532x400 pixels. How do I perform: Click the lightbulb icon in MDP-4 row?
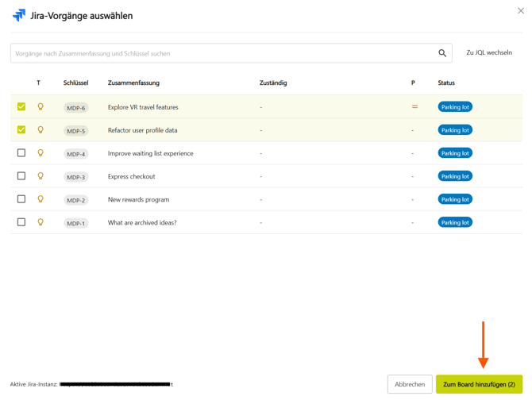40,153
